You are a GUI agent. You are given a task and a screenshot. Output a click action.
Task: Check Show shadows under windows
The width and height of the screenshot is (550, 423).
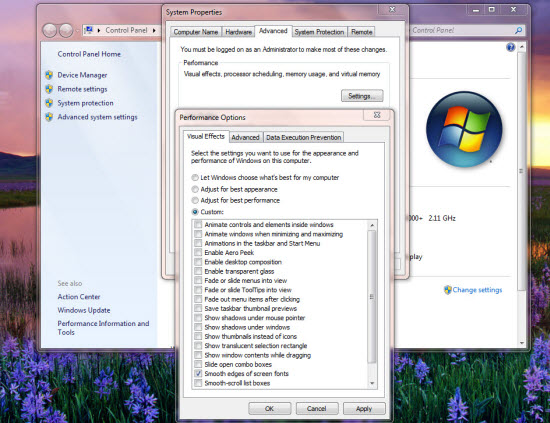click(x=198, y=327)
